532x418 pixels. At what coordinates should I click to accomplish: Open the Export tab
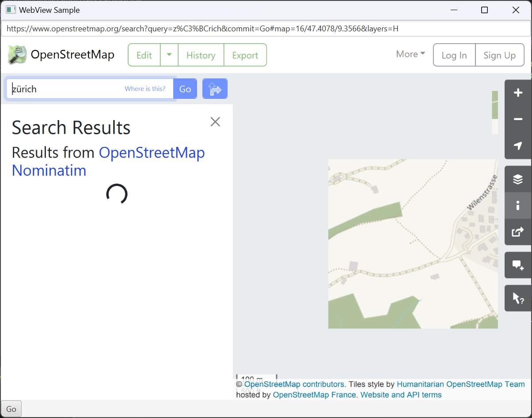pyautogui.click(x=245, y=55)
